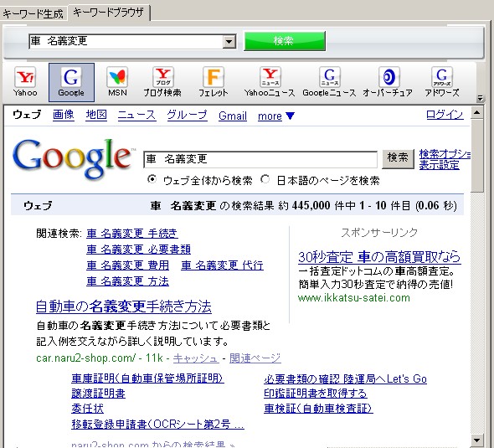The width and height of the screenshot is (494, 448).
Task: Open the 関連ページ link
Action: click(255, 358)
